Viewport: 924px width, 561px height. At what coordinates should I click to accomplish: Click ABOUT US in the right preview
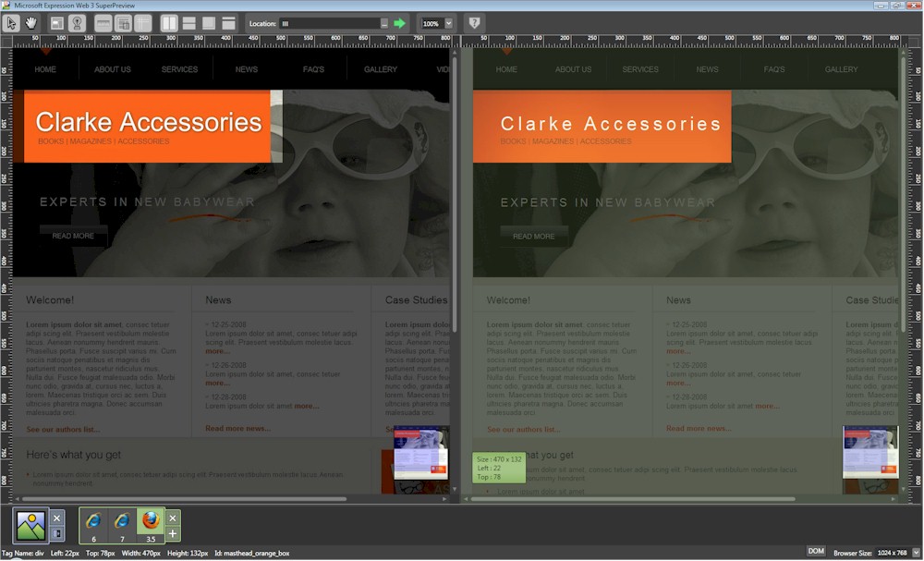coord(574,69)
